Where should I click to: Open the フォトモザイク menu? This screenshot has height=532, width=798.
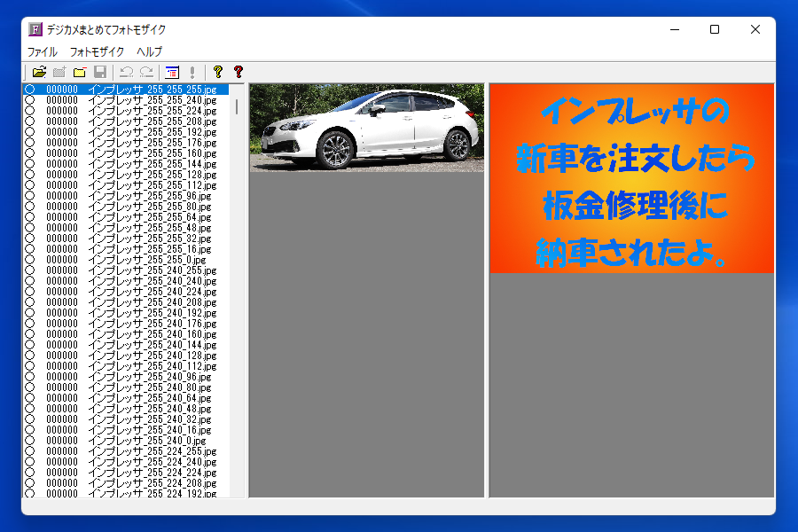pos(97,52)
